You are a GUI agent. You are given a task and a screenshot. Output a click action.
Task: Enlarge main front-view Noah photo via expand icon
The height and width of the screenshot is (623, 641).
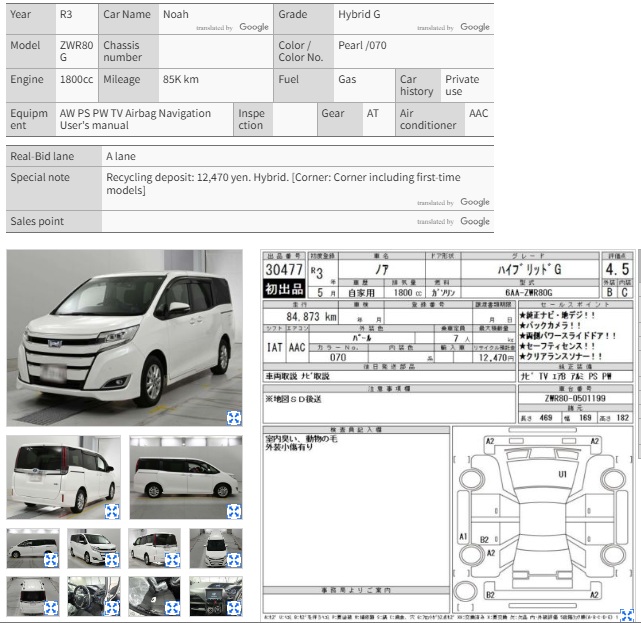pos(234,418)
